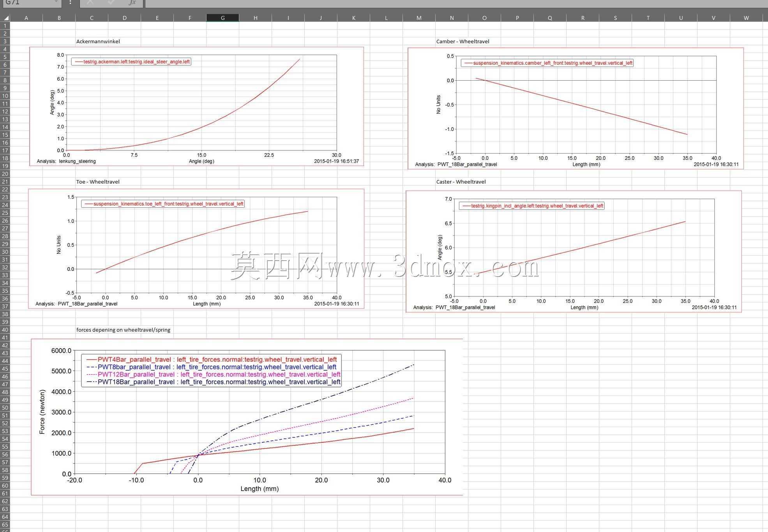The height and width of the screenshot is (532, 768).
Task: Click the cell text 'Ackermannwinkel'
Action: point(98,41)
